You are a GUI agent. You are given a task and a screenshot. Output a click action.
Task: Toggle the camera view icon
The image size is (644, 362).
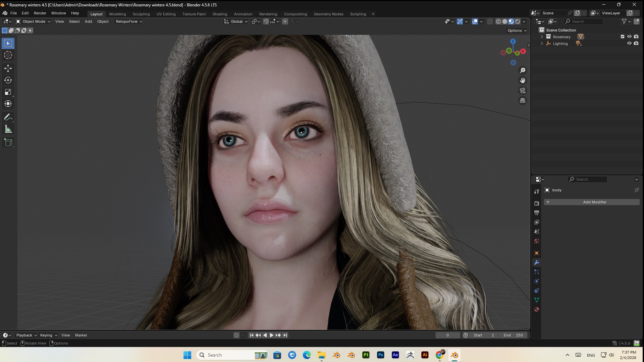523,90
